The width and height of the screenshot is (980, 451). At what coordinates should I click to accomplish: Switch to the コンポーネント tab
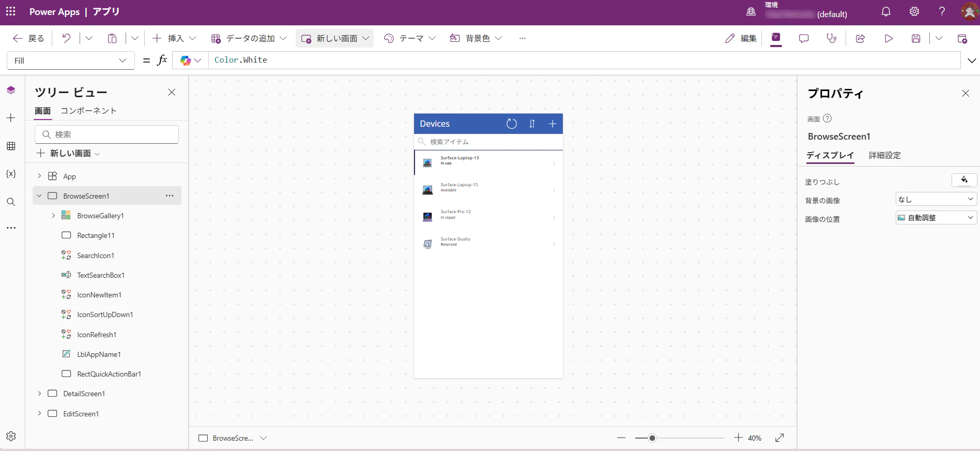(x=88, y=111)
